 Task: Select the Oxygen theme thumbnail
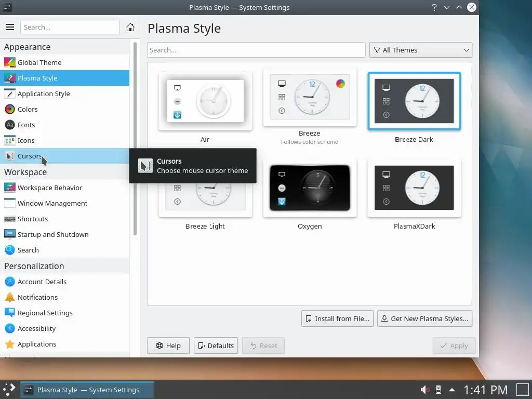point(310,188)
